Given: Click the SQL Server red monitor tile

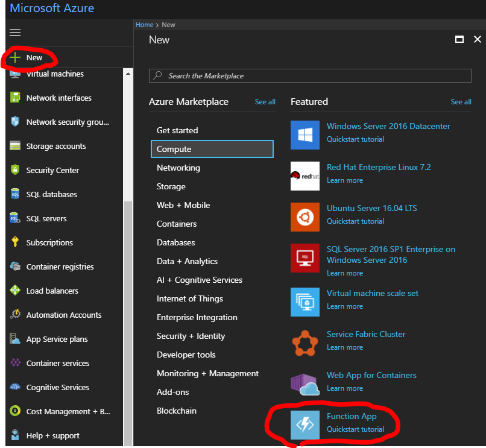Looking at the screenshot, I should click(x=305, y=258).
